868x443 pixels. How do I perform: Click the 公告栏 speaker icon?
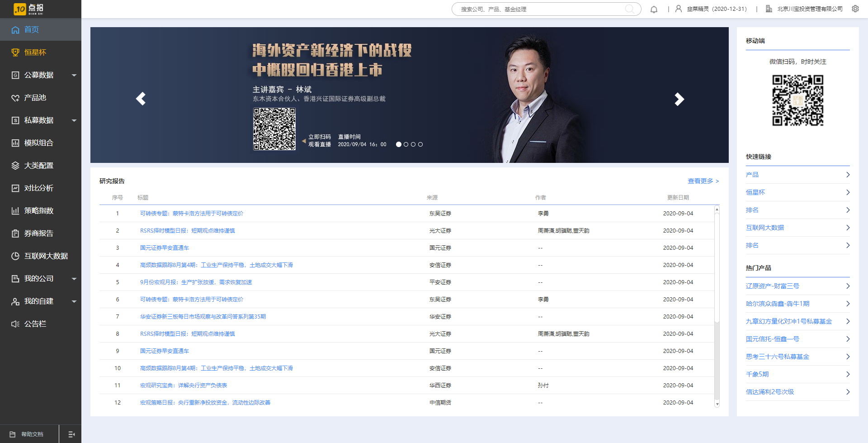[x=15, y=324]
